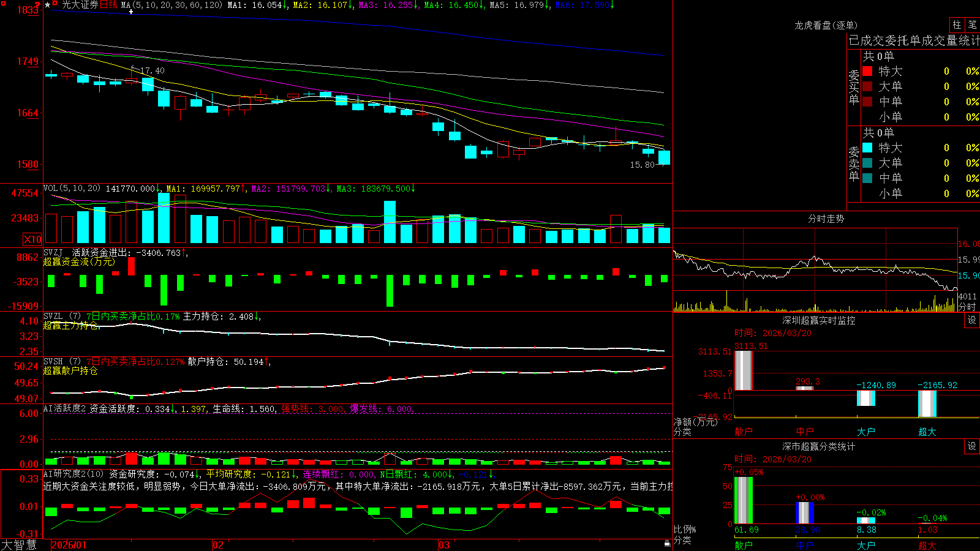Switch to 笔 tick display mode

click(x=973, y=24)
